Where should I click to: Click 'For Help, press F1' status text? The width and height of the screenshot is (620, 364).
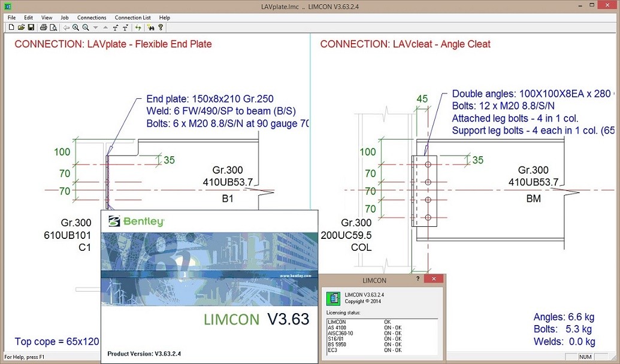[x=25, y=357]
